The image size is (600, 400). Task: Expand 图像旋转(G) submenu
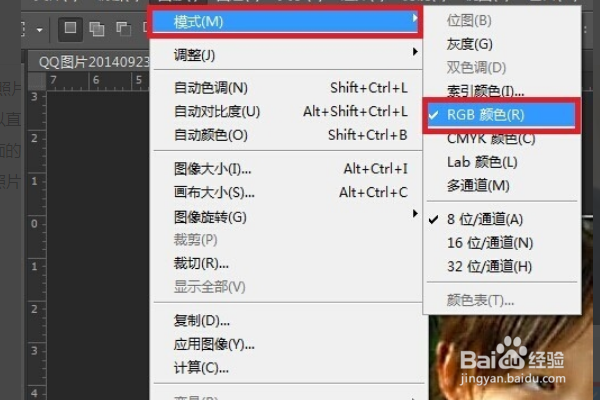(288, 217)
